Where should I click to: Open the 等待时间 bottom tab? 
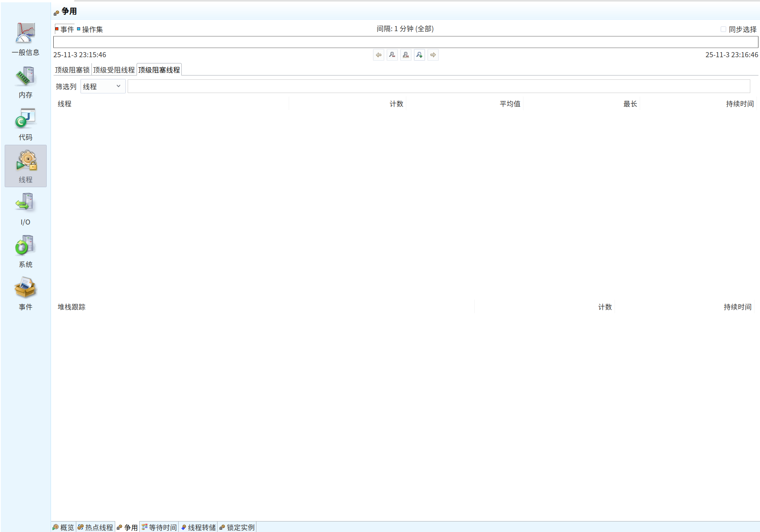159,527
